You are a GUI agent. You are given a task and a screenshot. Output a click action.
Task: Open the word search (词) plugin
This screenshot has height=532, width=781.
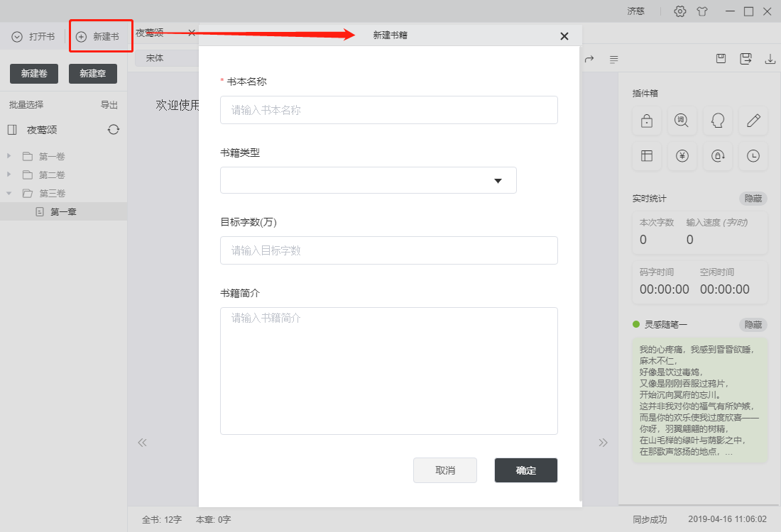coord(682,121)
